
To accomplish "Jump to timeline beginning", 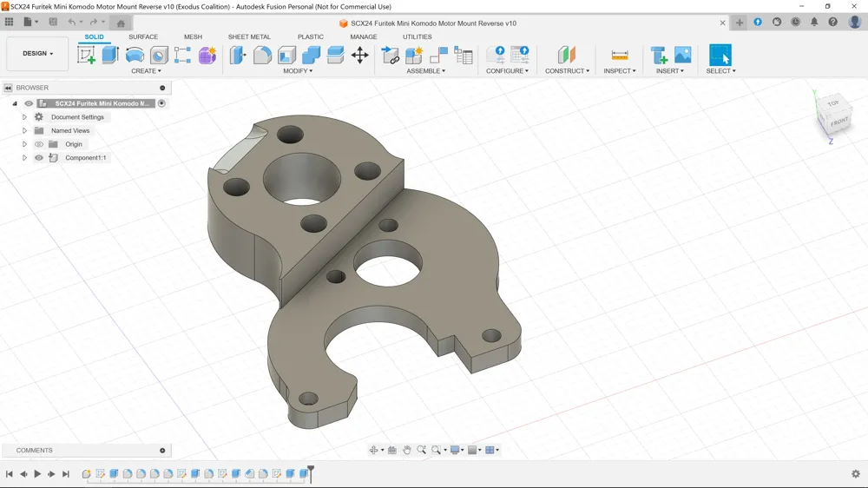I will point(10,473).
